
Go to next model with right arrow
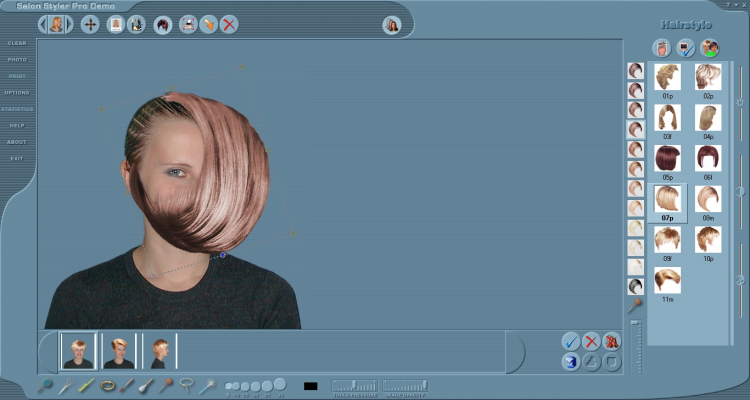pos(69,24)
